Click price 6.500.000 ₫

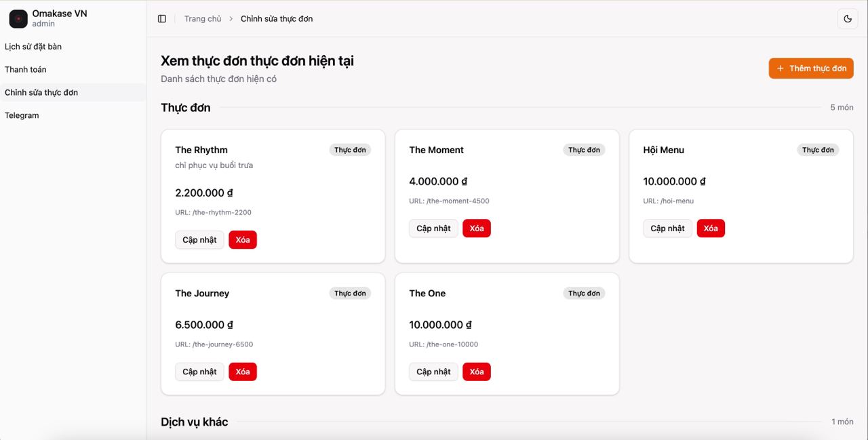tap(204, 325)
